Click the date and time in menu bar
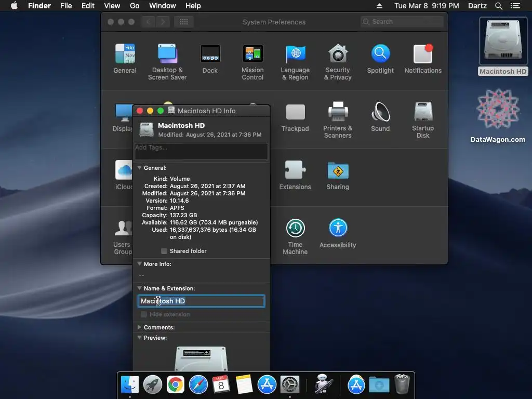Image resolution: width=532 pixels, height=399 pixels. pyautogui.click(x=427, y=6)
